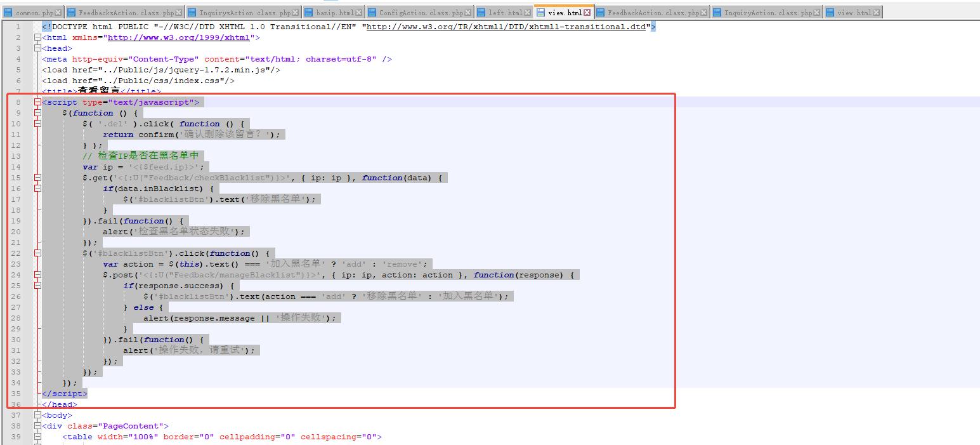
Task: Close the InquiryAction.class.php tab
Action: click(818, 13)
